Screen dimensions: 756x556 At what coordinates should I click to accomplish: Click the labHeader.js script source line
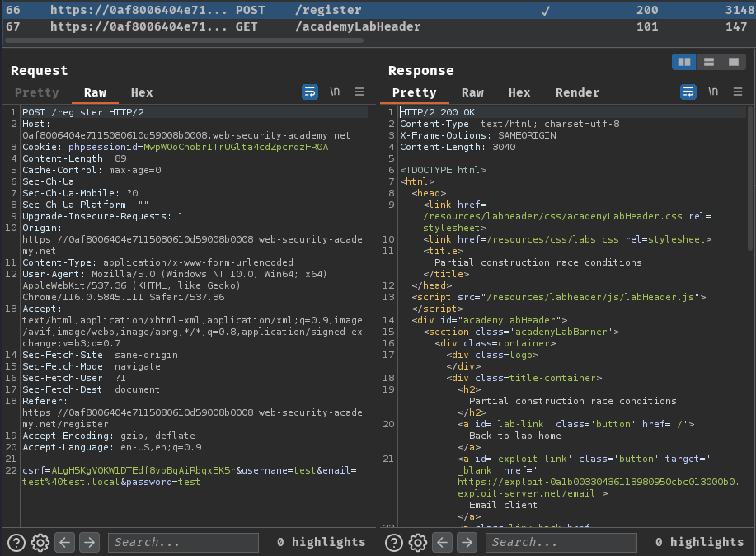point(559,297)
